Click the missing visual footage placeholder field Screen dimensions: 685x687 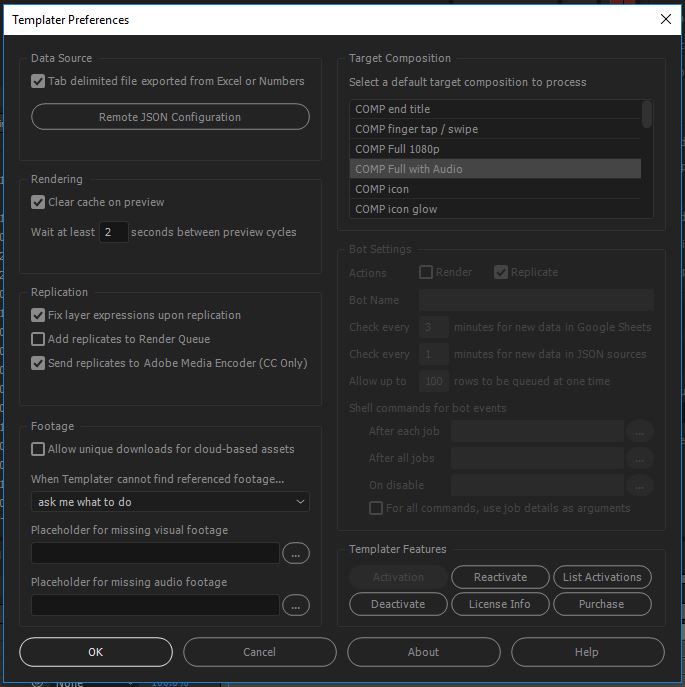click(155, 553)
